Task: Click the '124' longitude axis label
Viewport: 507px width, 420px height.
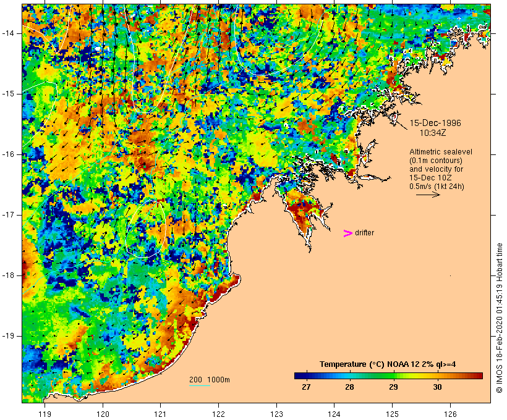Action: (334, 414)
